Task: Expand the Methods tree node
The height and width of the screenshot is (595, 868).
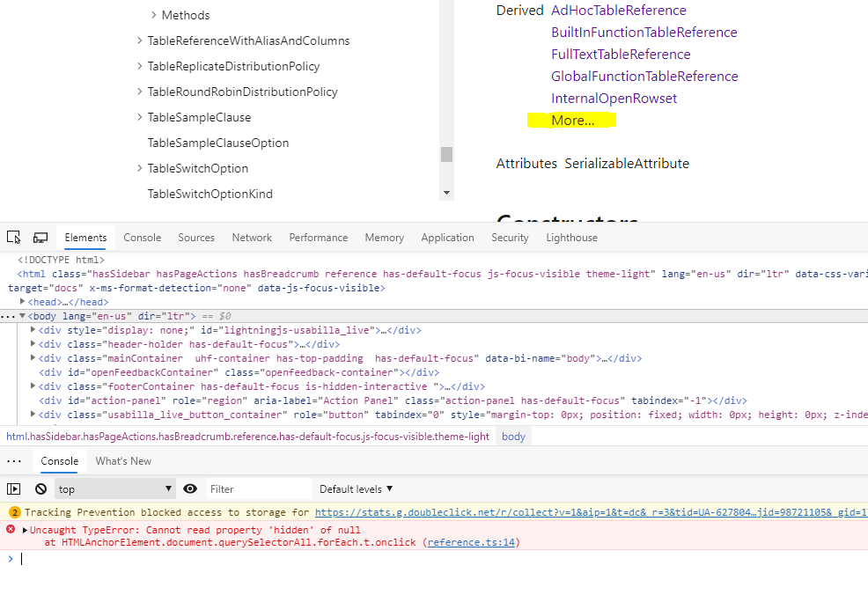Action: pos(154,15)
